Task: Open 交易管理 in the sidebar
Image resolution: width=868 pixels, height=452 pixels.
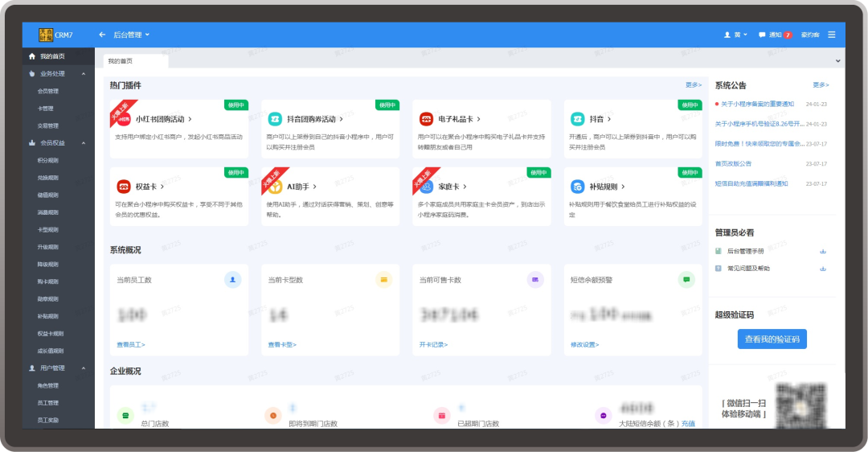Action: (47, 125)
